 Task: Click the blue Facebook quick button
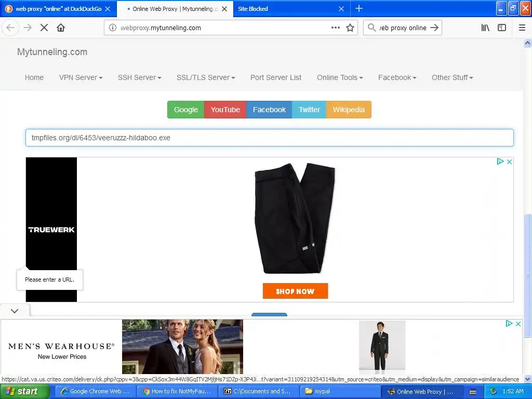(x=269, y=110)
